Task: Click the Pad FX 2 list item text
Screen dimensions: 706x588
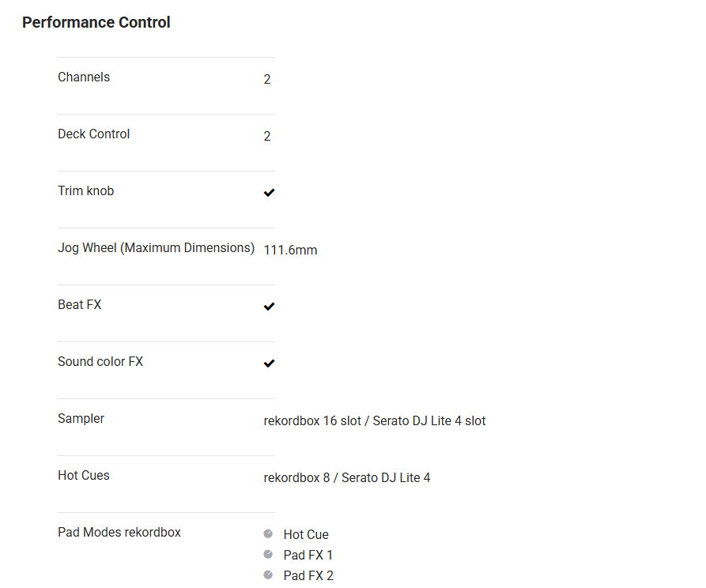Action: [x=308, y=576]
